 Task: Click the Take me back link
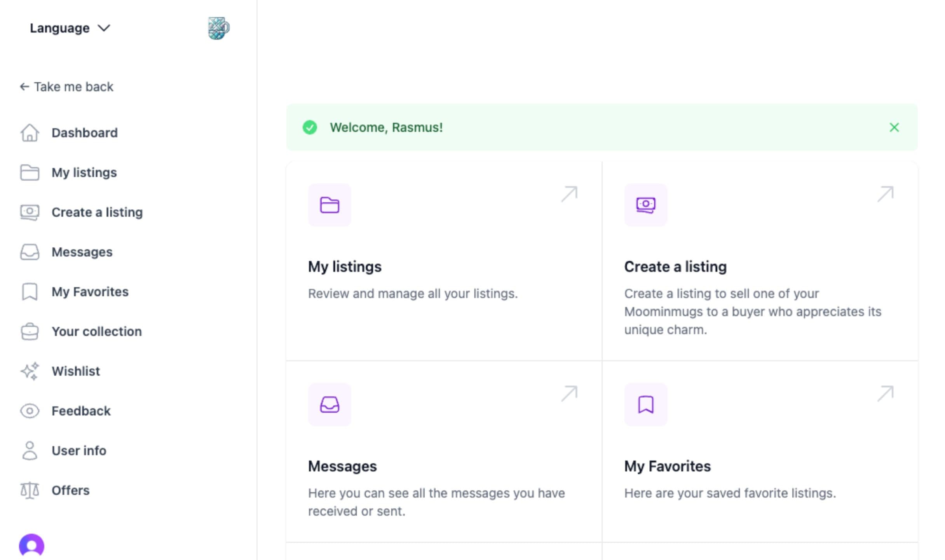(66, 87)
